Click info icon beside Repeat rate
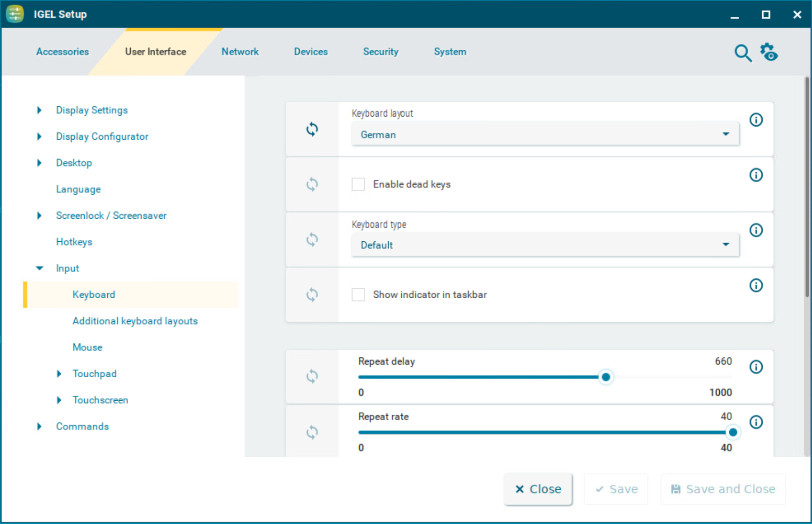 point(756,422)
